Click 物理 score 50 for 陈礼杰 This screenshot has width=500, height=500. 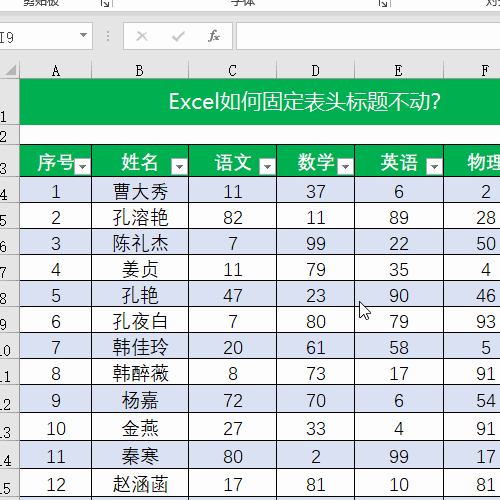coord(472,242)
